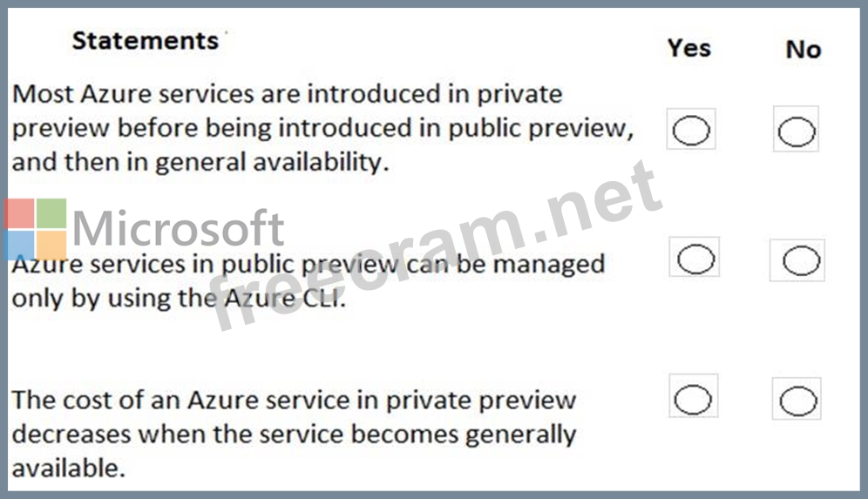The image size is (868, 499).
Task: Click the green square of the Microsoft logo
Action: [x=51, y=214]
